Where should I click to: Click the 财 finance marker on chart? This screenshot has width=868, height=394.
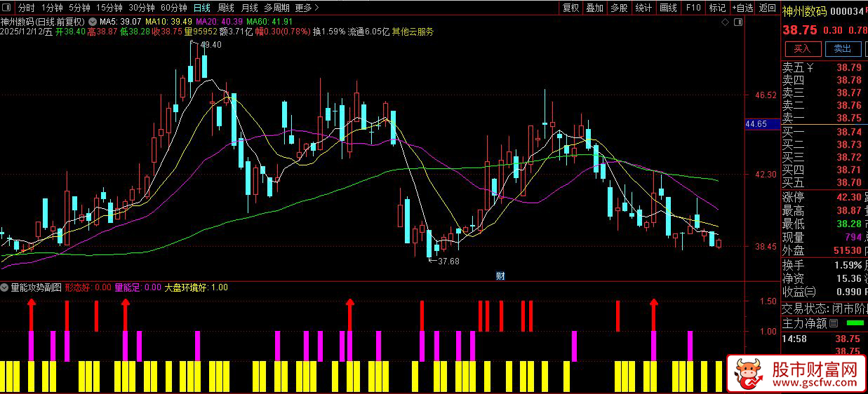tap(501, 276)
